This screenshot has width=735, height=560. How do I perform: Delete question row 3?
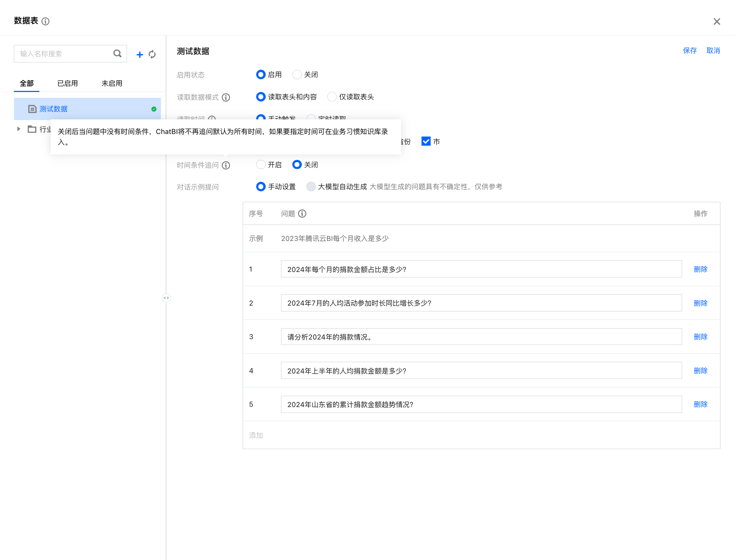[x=700, y=337]
